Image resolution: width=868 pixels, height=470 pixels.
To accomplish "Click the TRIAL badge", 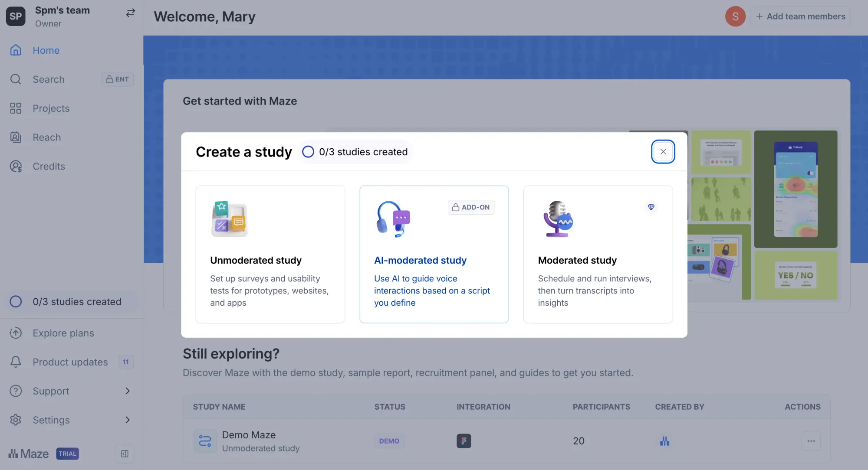I will [67, 454].
